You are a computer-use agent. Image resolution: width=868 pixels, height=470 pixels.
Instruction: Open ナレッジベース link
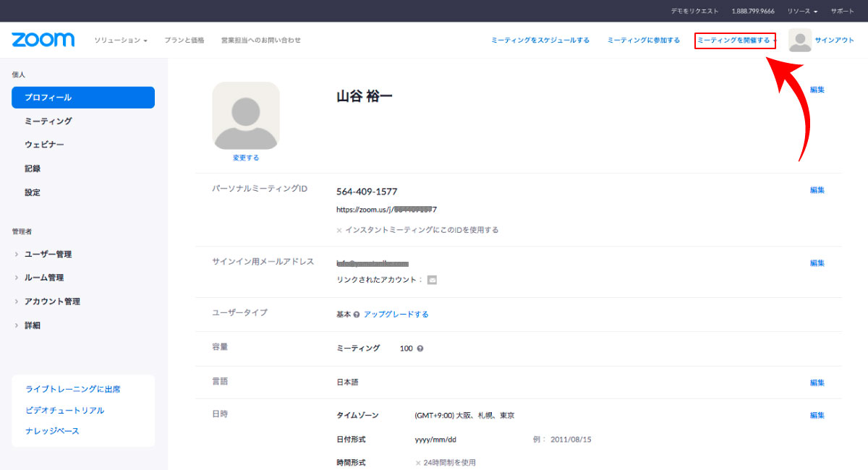coord(52,431)
